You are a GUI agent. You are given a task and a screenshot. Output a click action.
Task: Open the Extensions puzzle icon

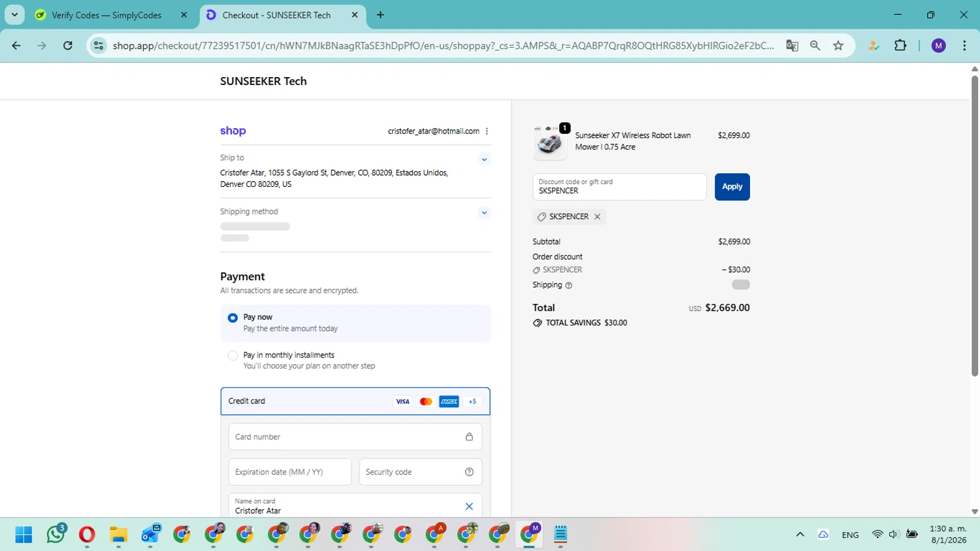pyautogui.click(x=900, y=46)
